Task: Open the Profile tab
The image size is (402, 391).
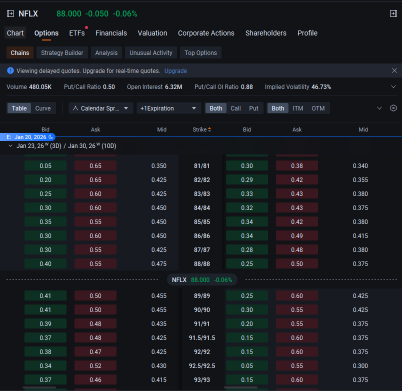Action: (307, 33)
